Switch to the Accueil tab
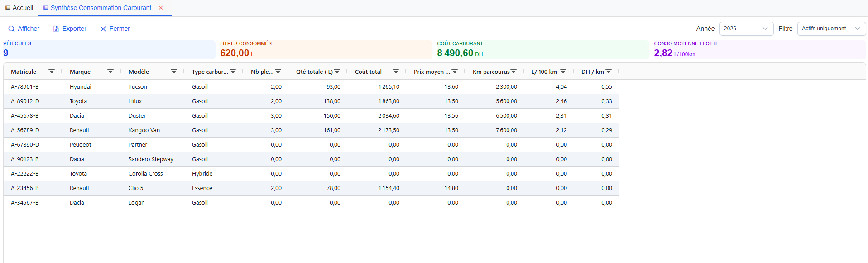868x263 pixels. 19,8
